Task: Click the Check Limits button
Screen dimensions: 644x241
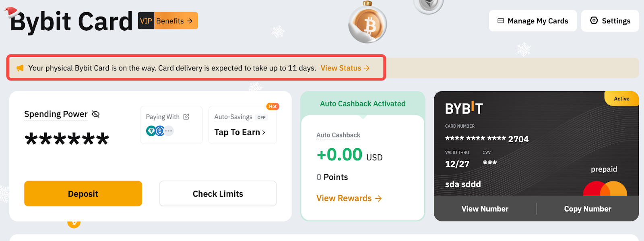Action: click(218, 194)
